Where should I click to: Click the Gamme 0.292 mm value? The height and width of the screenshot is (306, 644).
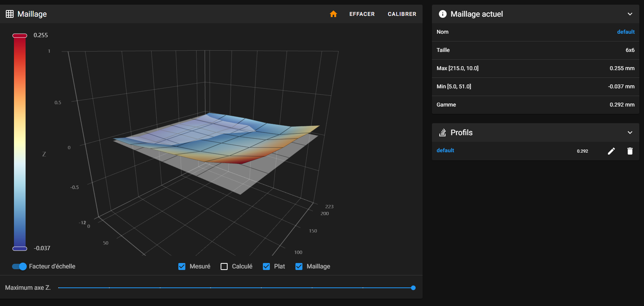coord(622,105)
